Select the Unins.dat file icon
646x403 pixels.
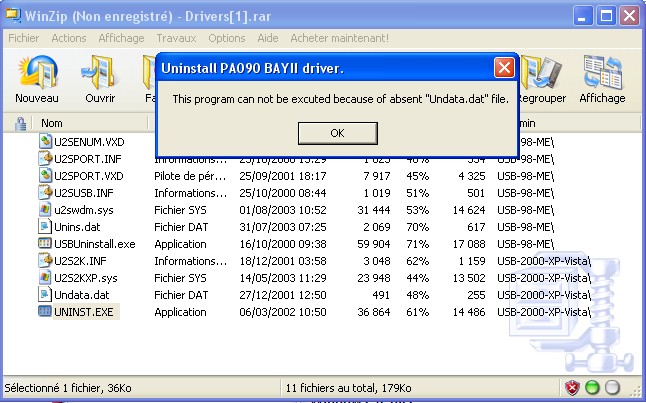(x=45, y=227)
